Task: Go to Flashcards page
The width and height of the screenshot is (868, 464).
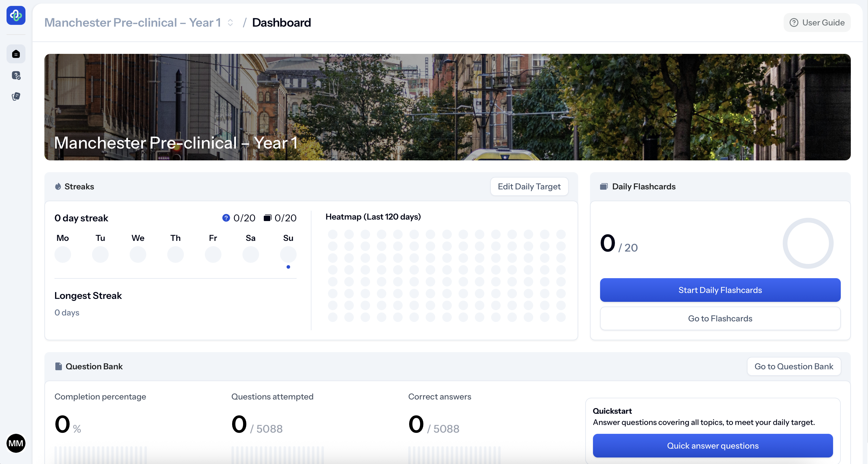Action: [x=720, y=318]
